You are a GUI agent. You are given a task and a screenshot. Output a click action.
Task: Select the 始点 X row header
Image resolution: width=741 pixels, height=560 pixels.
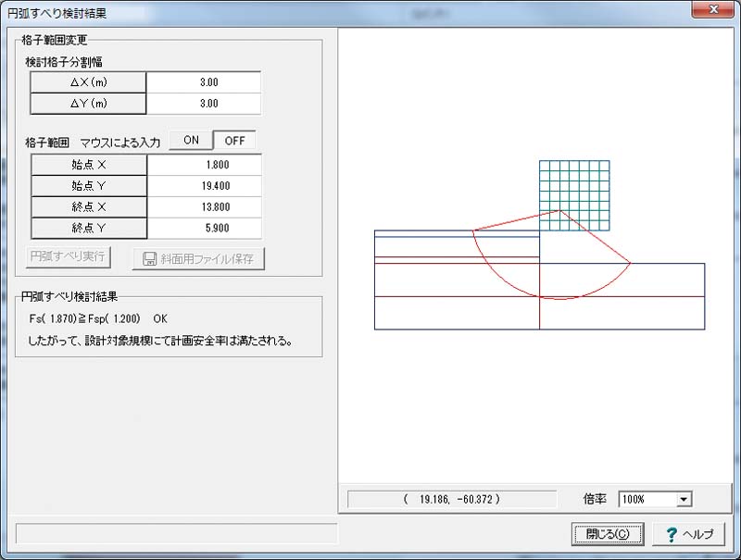pyautogui.click(x=89, y=165)
